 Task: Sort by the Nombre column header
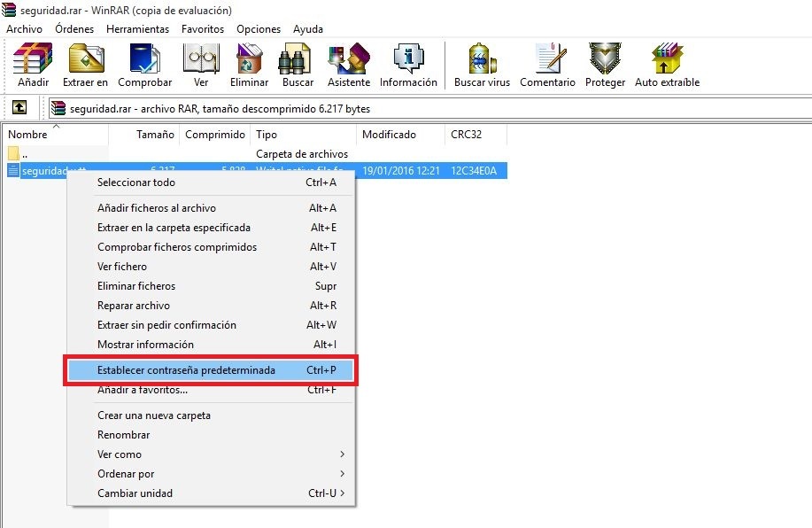pos(55,135)
